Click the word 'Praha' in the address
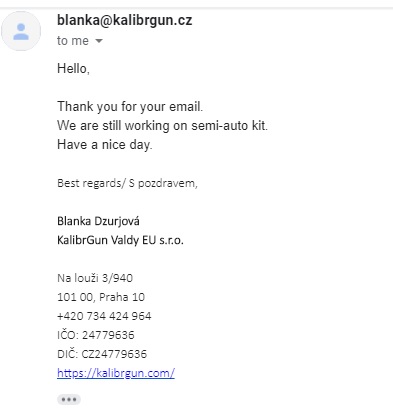Viewport: 393px width, 408px height. (x=114, y=297)
